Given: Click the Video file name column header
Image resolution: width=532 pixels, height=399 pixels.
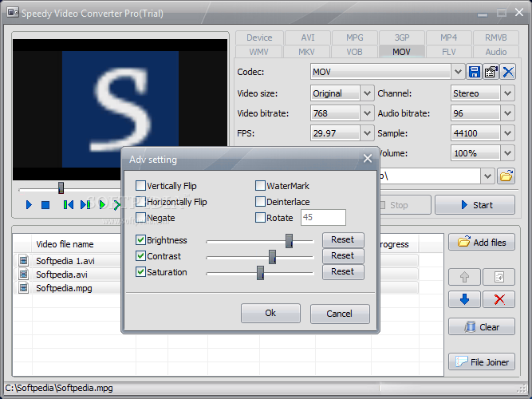Looking at the screenshot, I should (x=76, y=244).
